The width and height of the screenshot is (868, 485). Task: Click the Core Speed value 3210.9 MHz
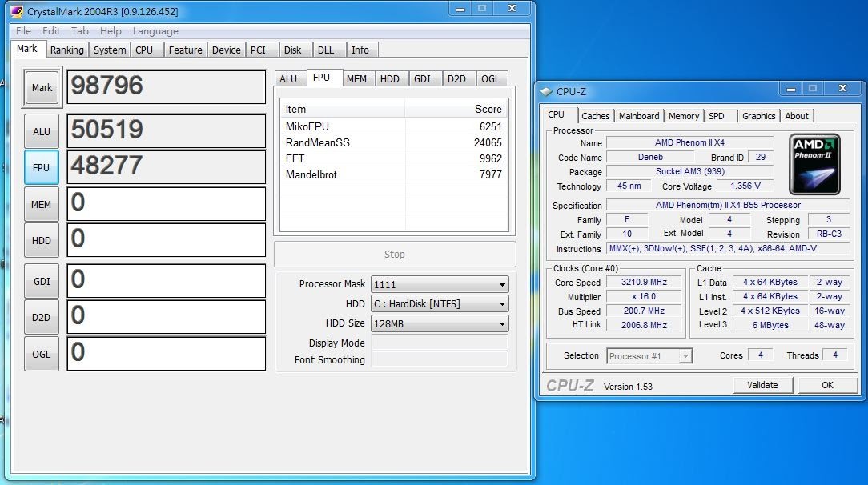[x=644, y=282]
